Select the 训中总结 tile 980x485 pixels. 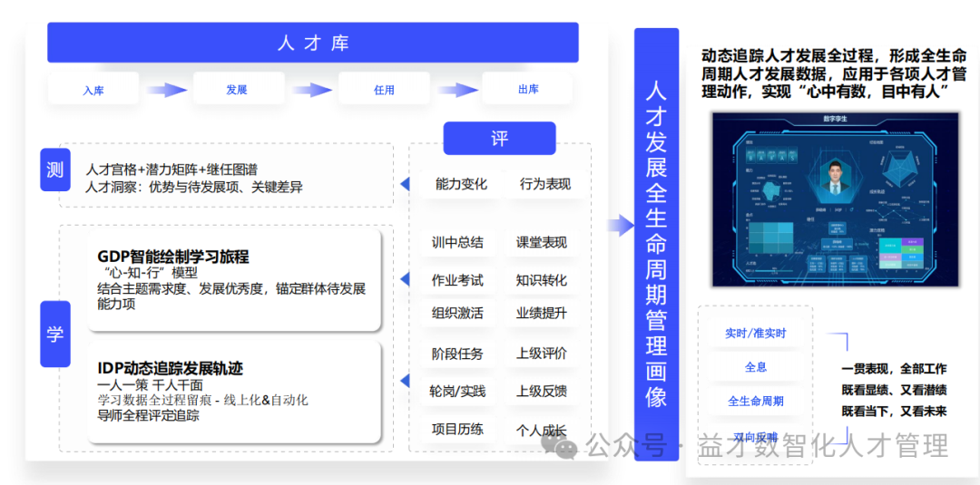[x=457, y=242]
